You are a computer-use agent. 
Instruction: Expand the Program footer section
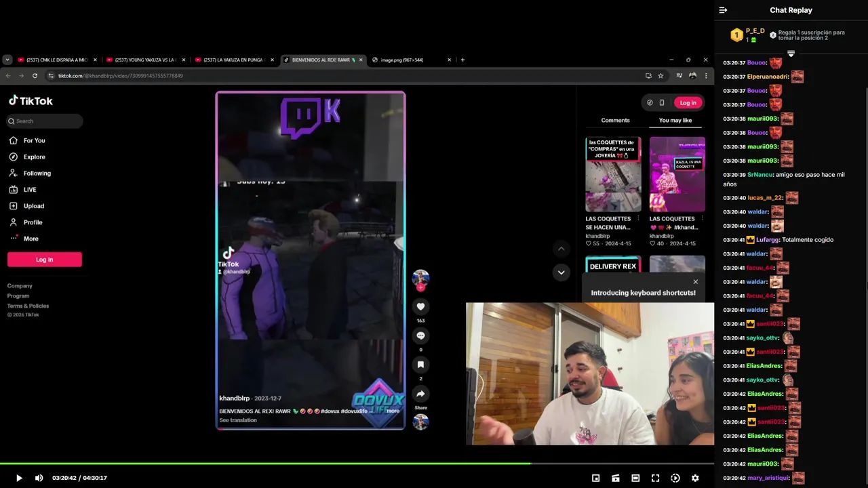tap(18, 296)
